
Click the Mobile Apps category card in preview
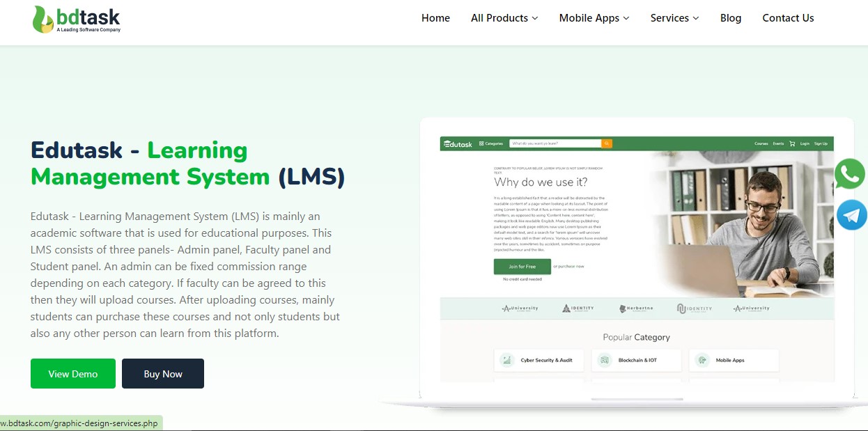tap(734, 360)
